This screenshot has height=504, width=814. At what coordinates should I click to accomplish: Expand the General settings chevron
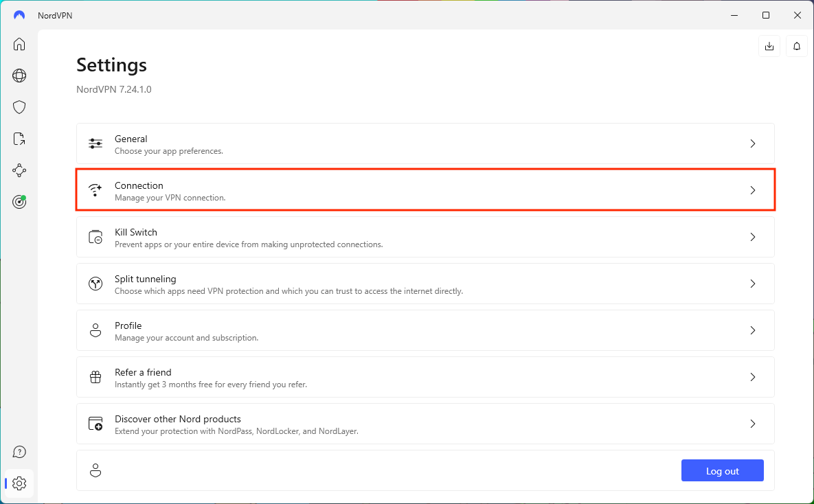tap(753, 144)
